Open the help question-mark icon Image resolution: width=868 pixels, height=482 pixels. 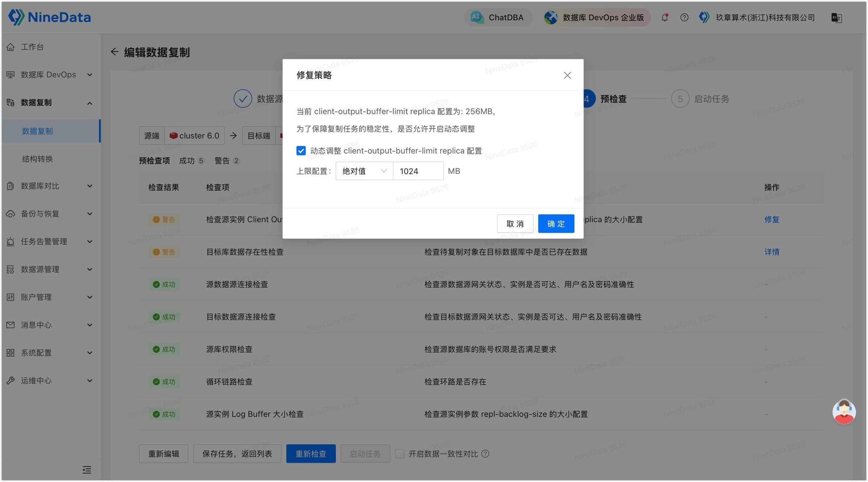[x=684, y=17]
